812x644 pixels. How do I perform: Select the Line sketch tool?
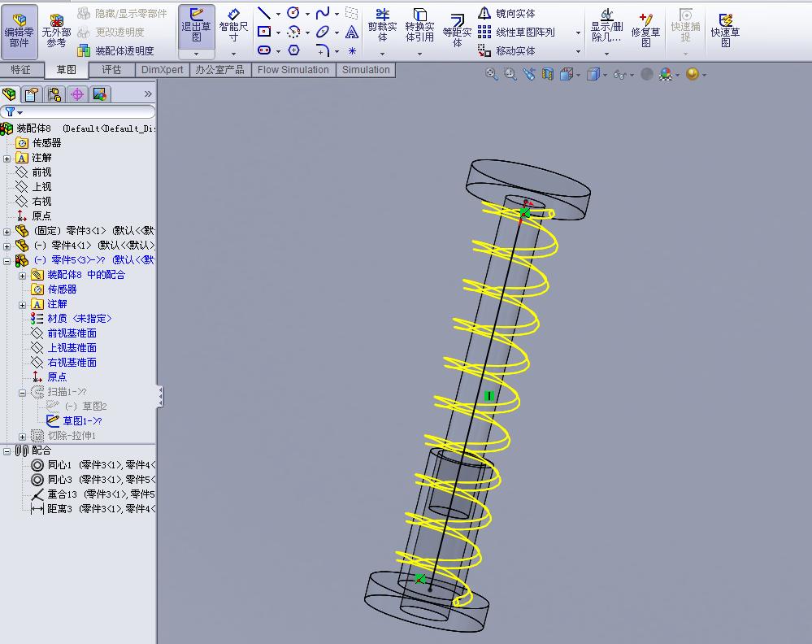[x=264, y=13]
